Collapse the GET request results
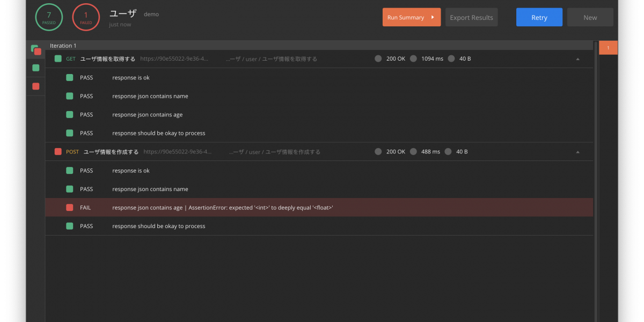Viewport: 644px width, 322px height. point(577,59)
